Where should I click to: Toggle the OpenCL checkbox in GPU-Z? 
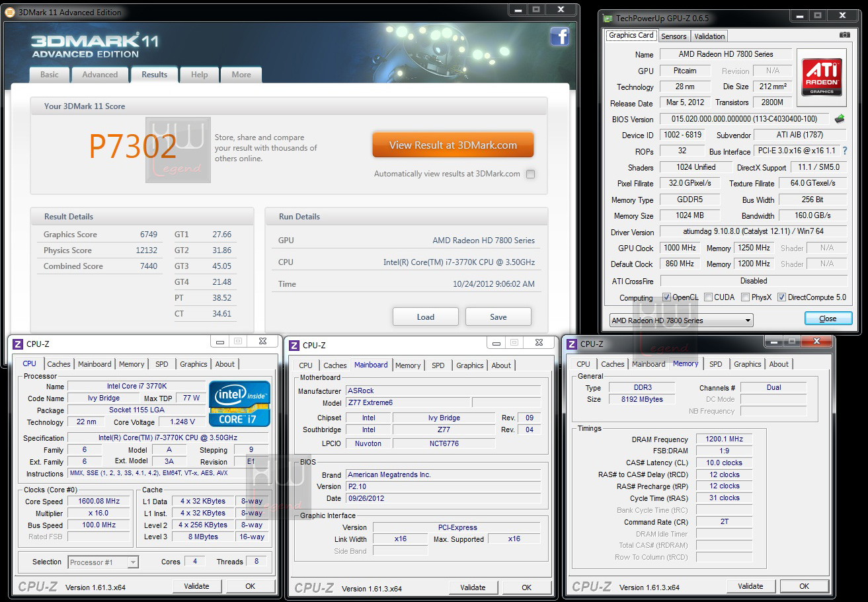[x=666, y=297]
